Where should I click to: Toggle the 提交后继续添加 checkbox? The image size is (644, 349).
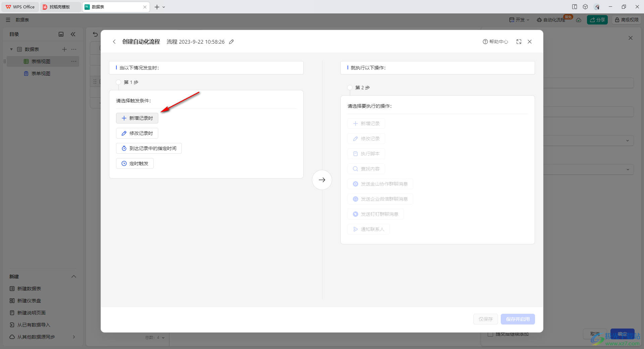490,334
